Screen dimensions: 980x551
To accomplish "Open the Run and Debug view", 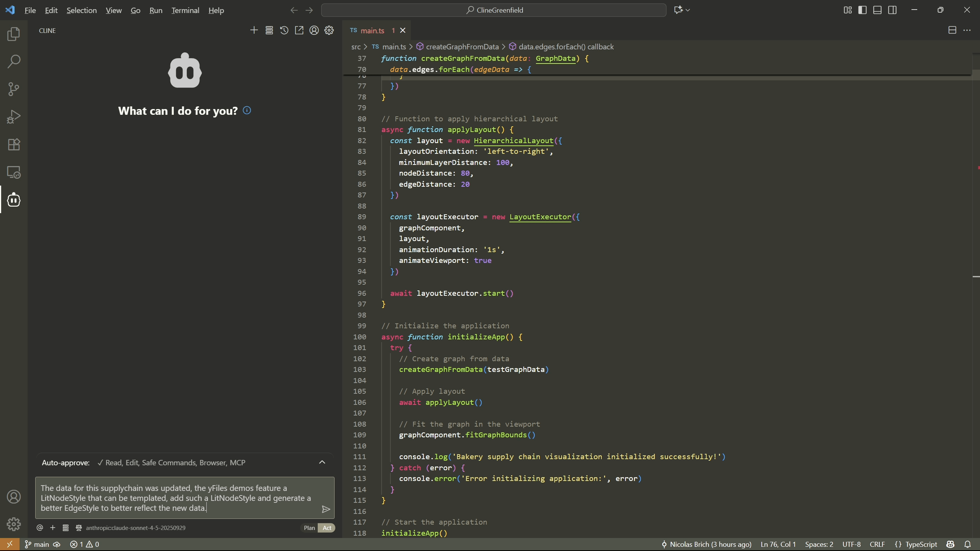I will 14,116.
